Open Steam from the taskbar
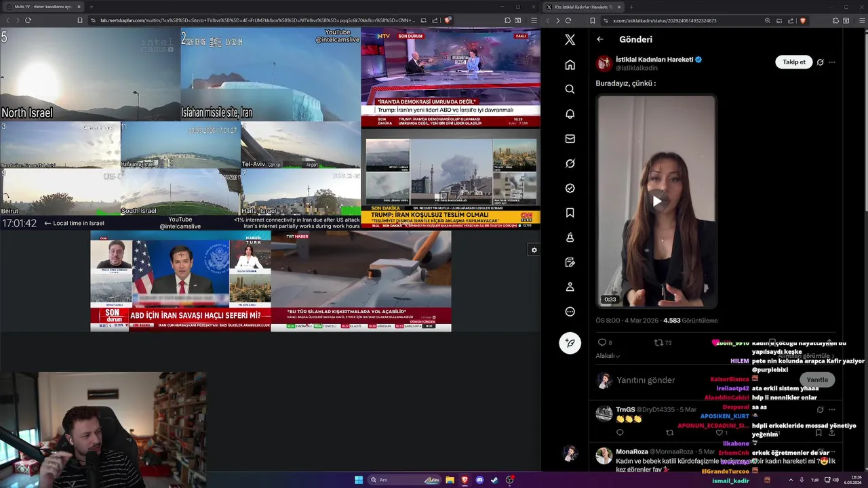 494,480
